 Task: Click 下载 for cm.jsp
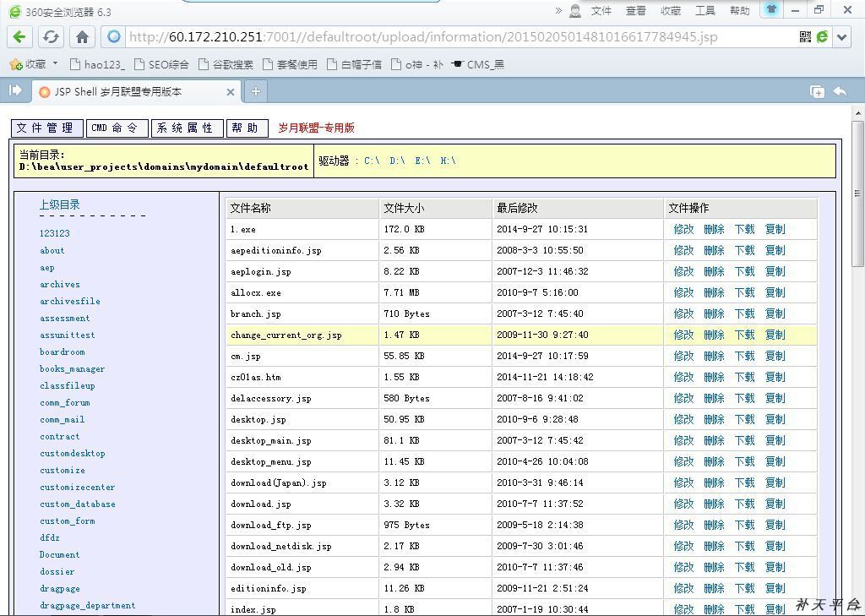(744, 356)
